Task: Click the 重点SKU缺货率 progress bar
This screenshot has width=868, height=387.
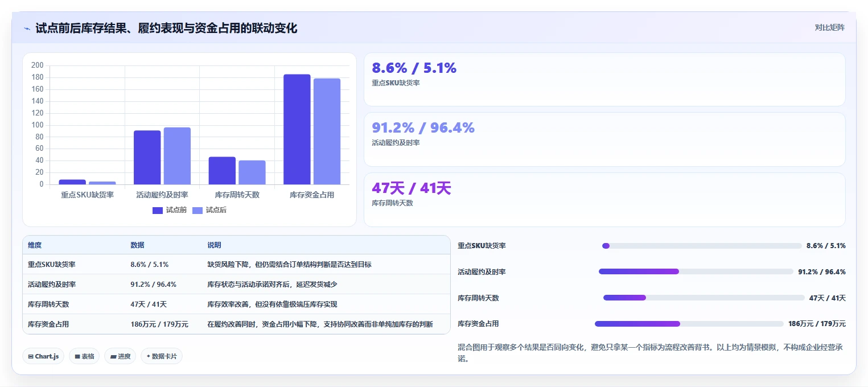Action: tap(702, 246)
